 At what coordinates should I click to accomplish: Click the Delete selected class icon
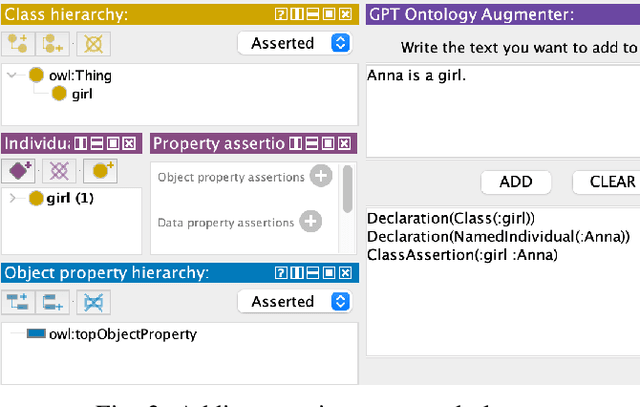tap(93, 43)
